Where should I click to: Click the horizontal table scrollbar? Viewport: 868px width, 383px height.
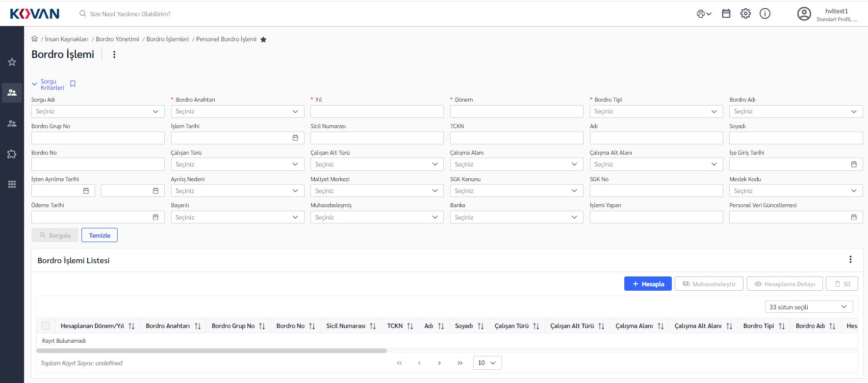point(211,351)
